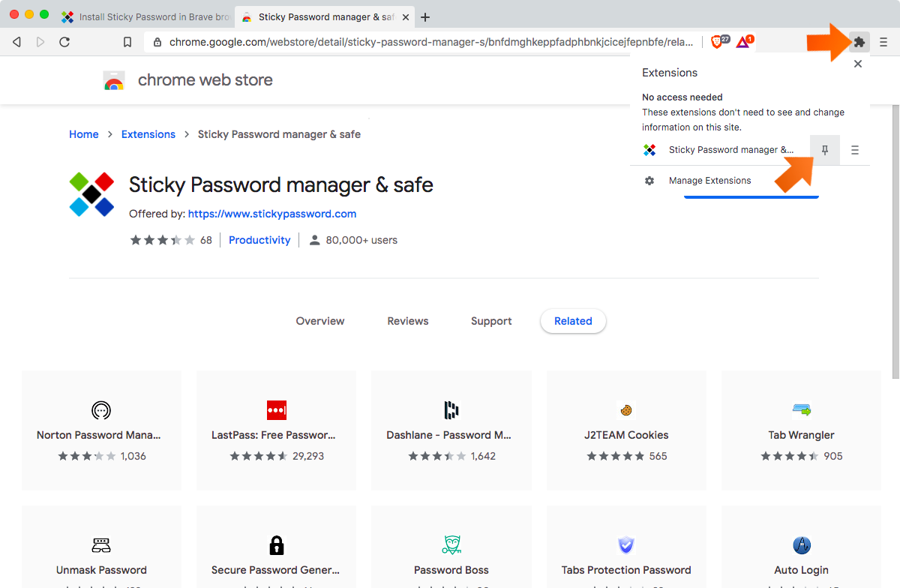Go to Extensions breadcrumb
This screenshot has width=900, height=588.
[x=148, y=134]
